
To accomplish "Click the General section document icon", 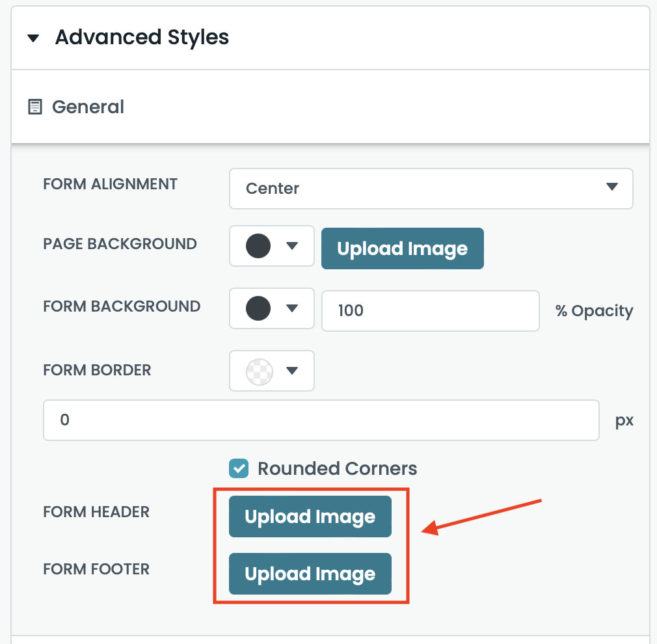I will pos(34,107).
